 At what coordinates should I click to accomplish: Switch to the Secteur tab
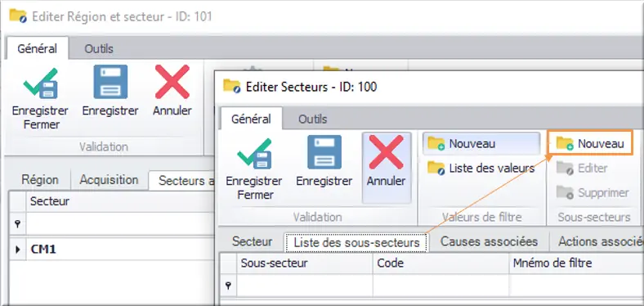[x=252, y=241]
